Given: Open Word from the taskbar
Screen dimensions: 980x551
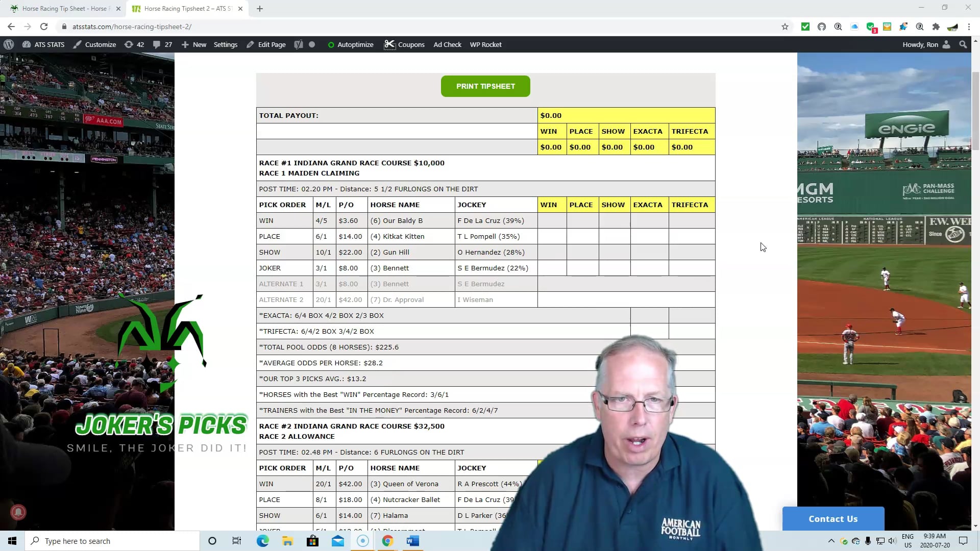Looking at the screenshot, I should [413, 541].
